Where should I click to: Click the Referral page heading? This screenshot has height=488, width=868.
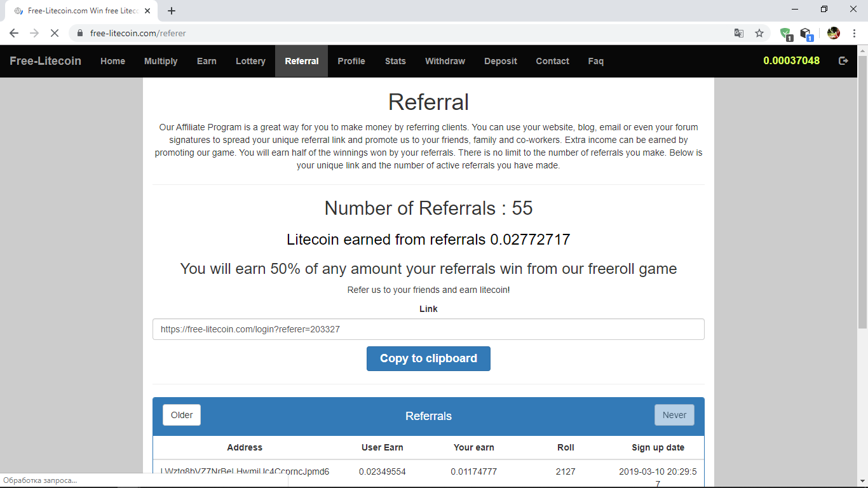coord(428,102)
